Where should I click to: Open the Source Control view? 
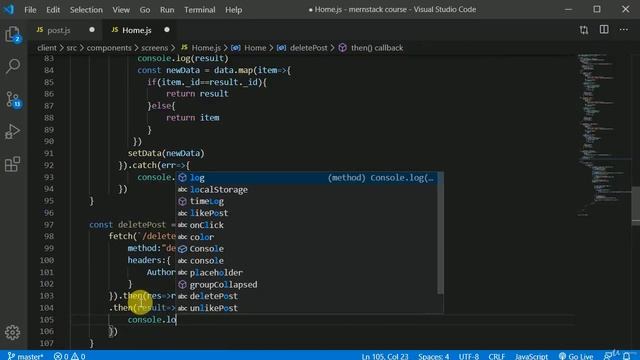[13, 99]
